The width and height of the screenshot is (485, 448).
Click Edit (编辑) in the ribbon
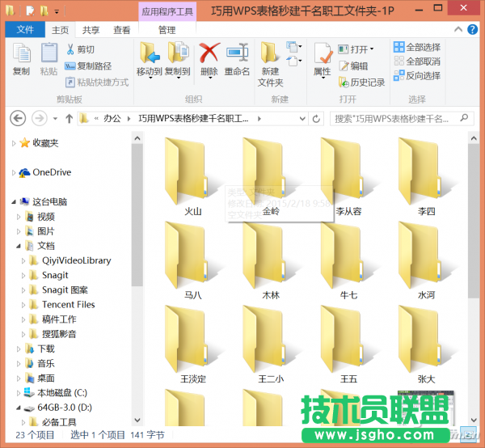coord(353,66)
